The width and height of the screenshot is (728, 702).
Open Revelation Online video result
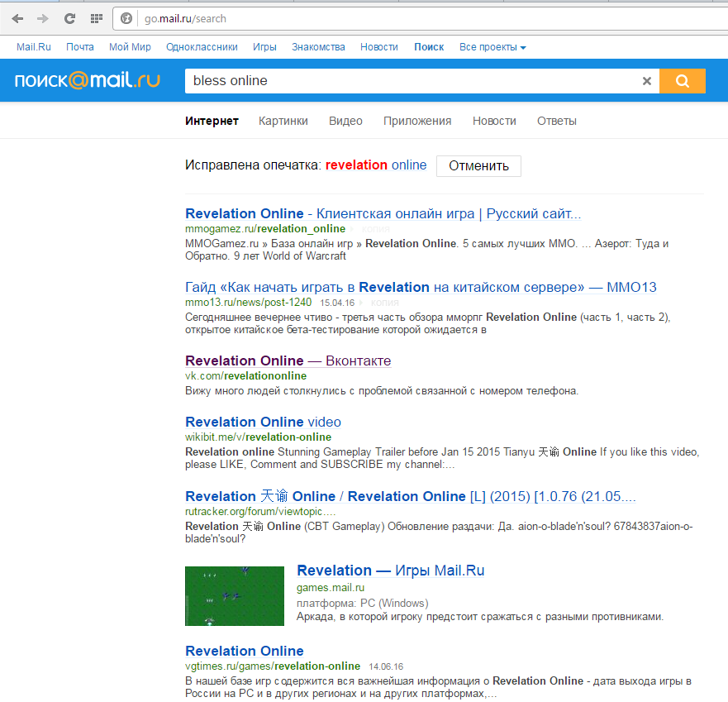264,422
